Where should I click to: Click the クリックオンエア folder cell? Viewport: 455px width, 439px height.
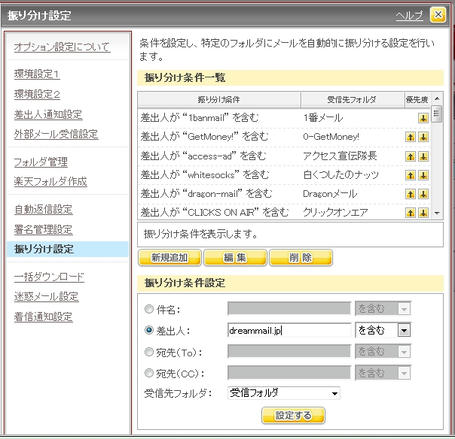pyautogui.click(x=335, y=212)
